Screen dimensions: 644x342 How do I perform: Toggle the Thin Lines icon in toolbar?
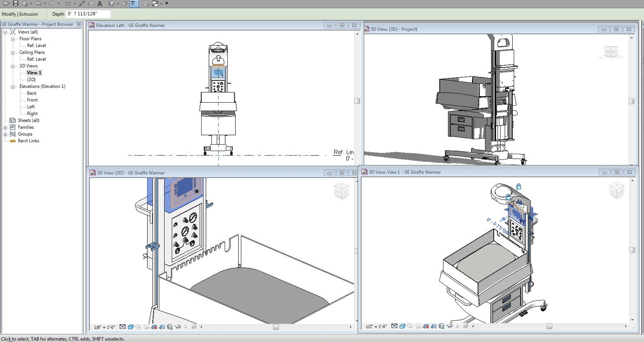[x=134, y=4]
